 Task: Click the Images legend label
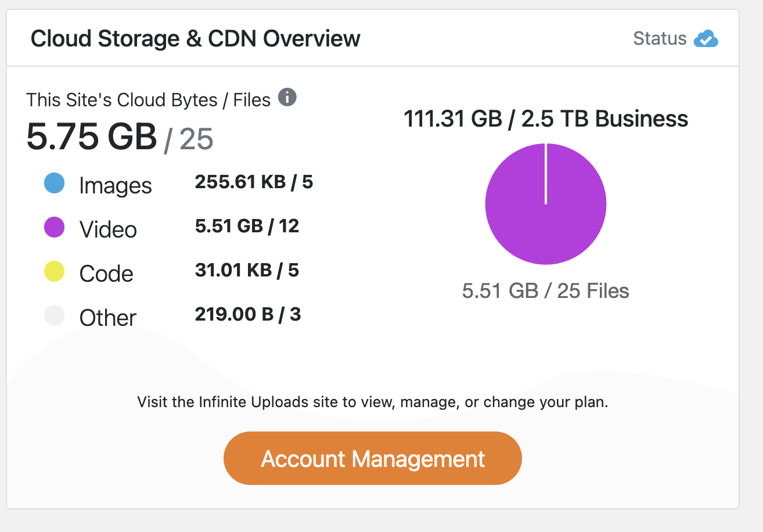[115, 185]
